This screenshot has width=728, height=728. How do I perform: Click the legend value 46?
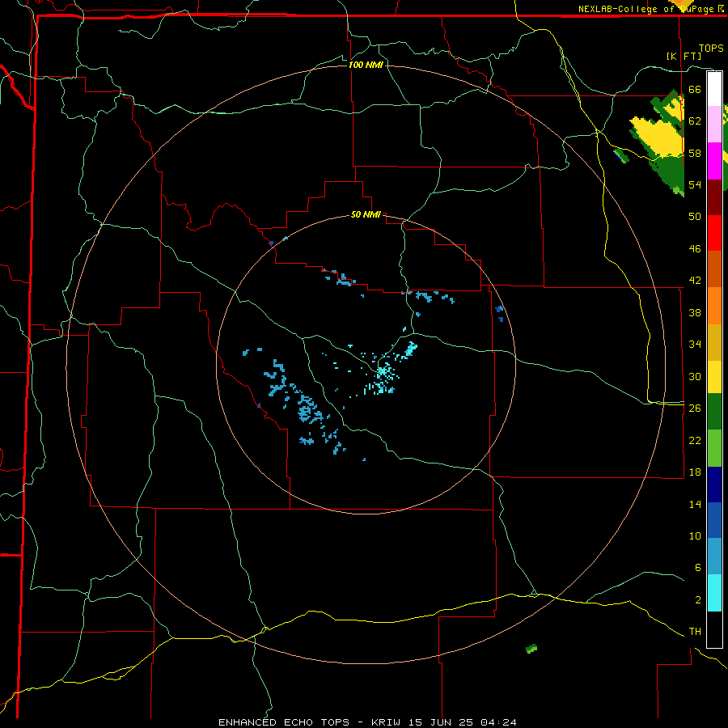tap(695, 249)
